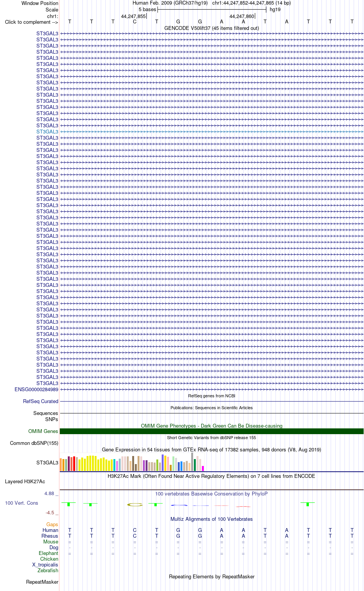Click the C base in the top sequence row
The width and height of the screenshot is (364, 591).
pos(135,22)
